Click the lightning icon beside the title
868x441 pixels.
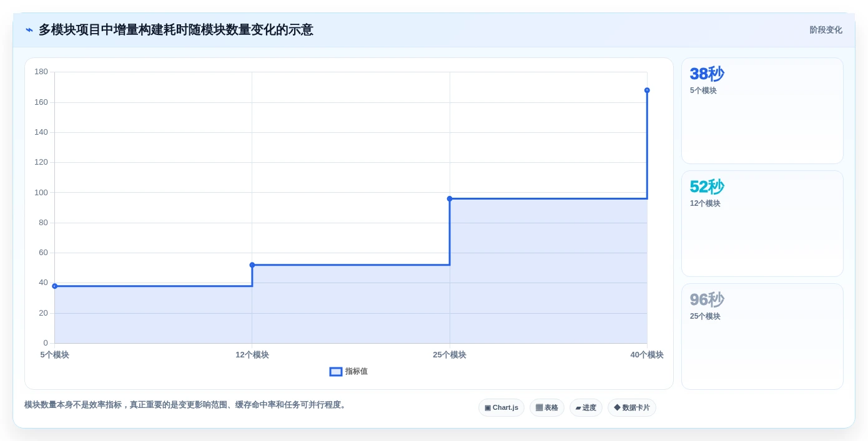tap(29, 30)
